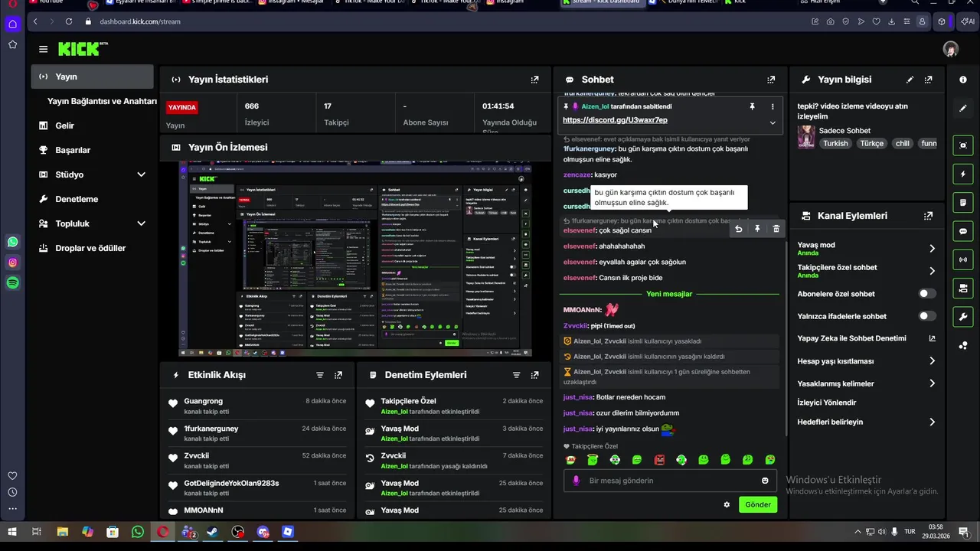Insert the angry red emote
Image resolution: width=980 pixels, height=551 pixels.
[x=659, y=460]
